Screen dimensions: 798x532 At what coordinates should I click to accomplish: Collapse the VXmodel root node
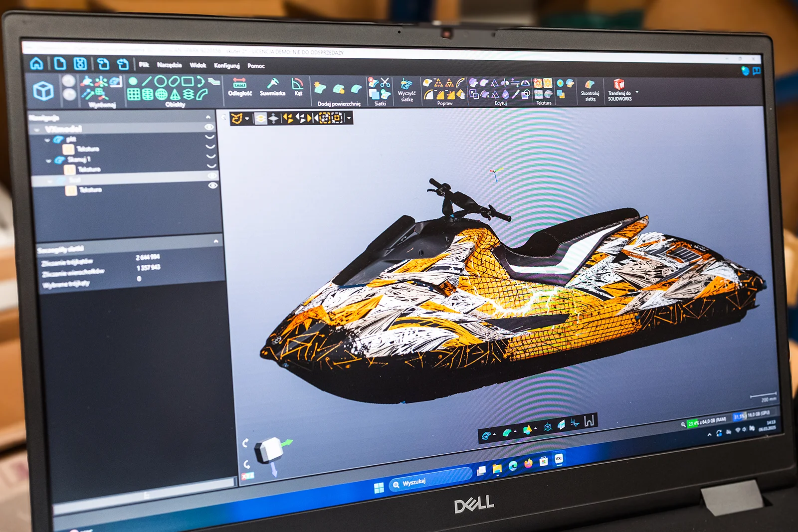pyautogui.click(x=36, y=129)
